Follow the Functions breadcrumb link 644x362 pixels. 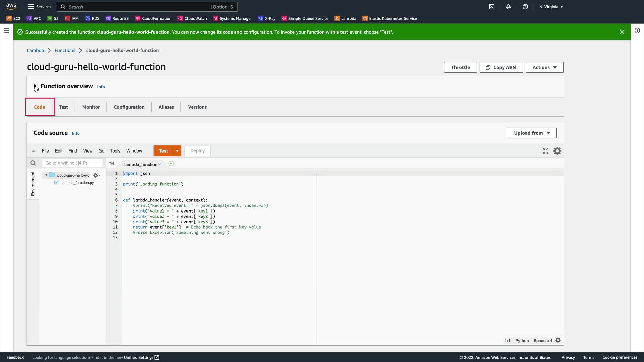point(65,50)
